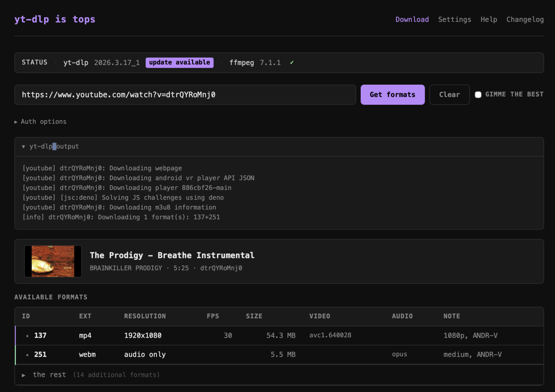
Task: Click the AVAILABLE FORMATS heading
Action: pyautogui.click(x=51, y=297)
